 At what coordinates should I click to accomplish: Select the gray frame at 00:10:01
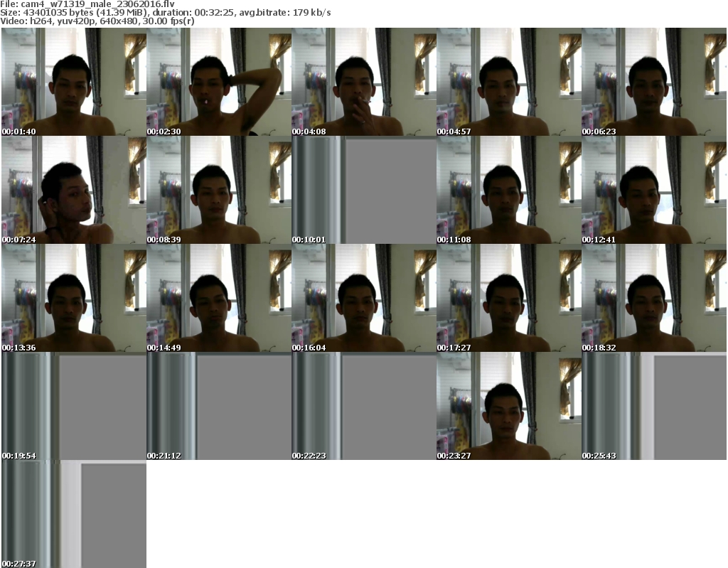[364, 190]
